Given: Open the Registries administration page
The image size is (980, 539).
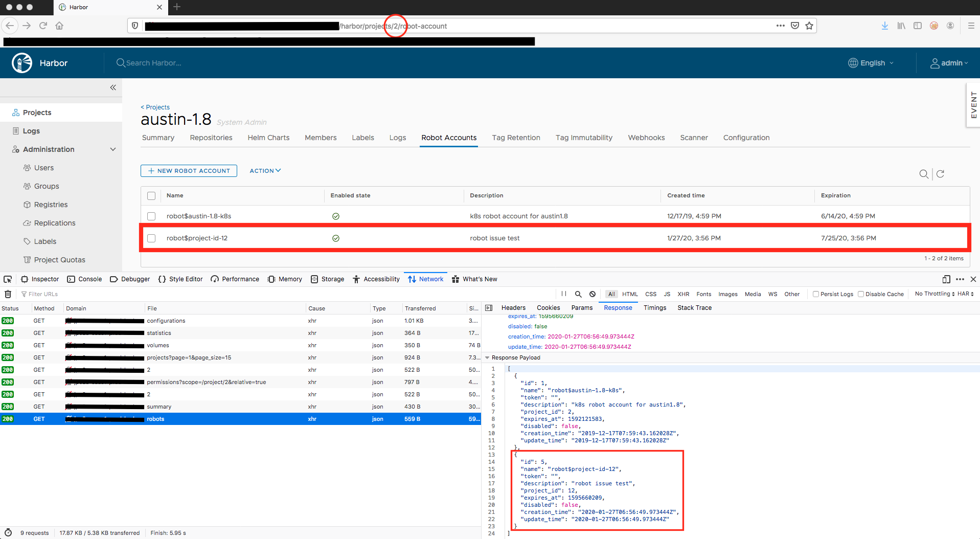Looking at the screenshot, I should click(51, 204).
